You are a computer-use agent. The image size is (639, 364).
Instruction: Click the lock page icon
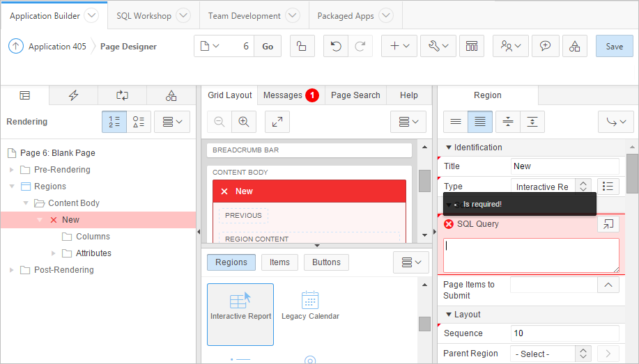(x=302, y=46)
